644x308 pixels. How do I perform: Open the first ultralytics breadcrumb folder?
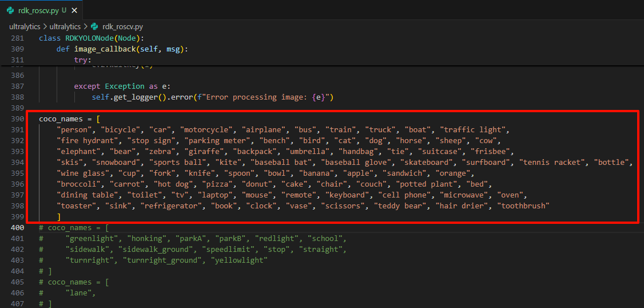click(x=25, y=26)
